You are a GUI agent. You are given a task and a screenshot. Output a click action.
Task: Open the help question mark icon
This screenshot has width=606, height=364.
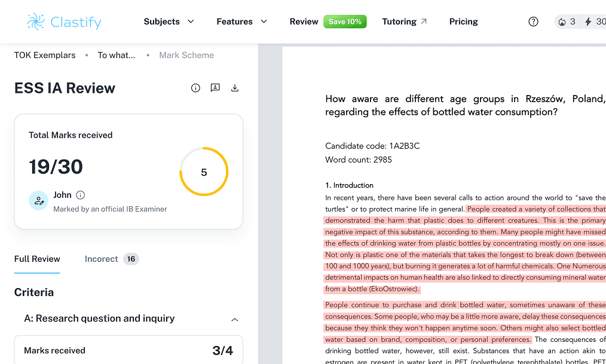[533, 22]
